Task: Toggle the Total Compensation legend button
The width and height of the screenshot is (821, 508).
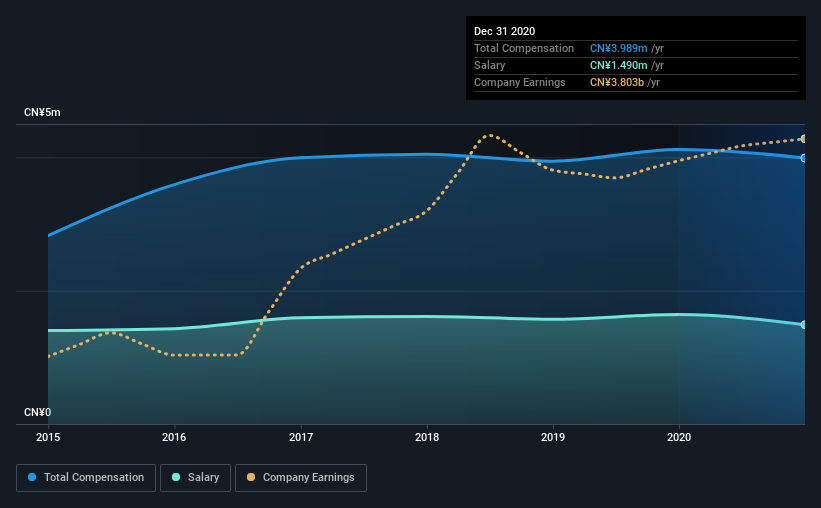Action: coord(86,478)
